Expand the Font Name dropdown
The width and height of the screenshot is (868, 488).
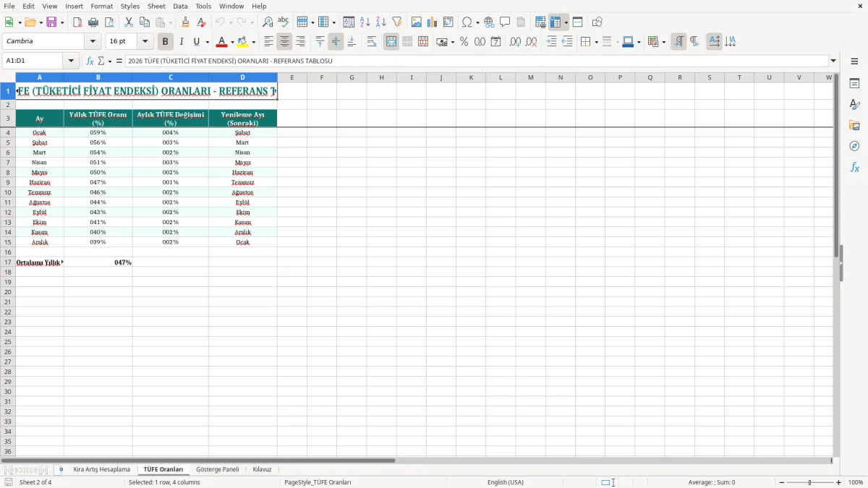click(93, 42)
